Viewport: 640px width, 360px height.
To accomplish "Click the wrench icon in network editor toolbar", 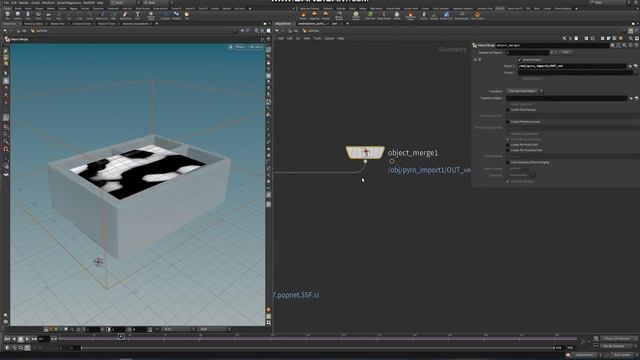I will tap(564, 38).
